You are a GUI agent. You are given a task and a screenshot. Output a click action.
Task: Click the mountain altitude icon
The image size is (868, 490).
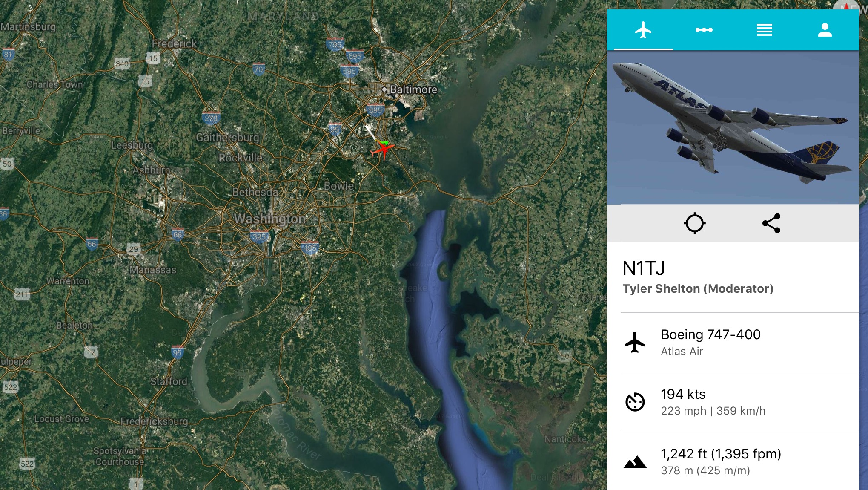635,462
